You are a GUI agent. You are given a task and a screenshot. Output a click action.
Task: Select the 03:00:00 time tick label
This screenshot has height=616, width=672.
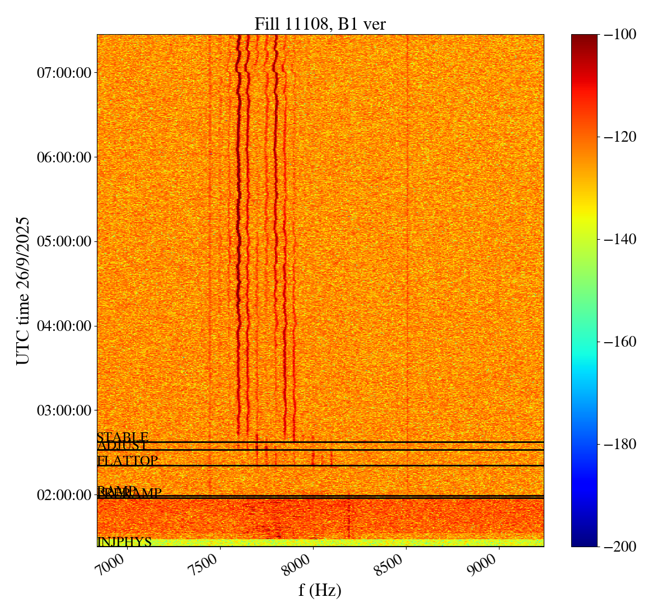click(64, 410)
